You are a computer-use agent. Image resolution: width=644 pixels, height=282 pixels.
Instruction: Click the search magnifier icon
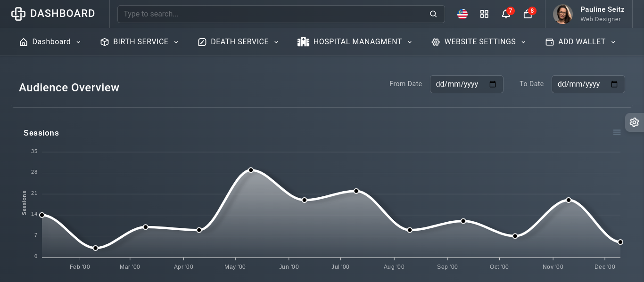[433, 14]
